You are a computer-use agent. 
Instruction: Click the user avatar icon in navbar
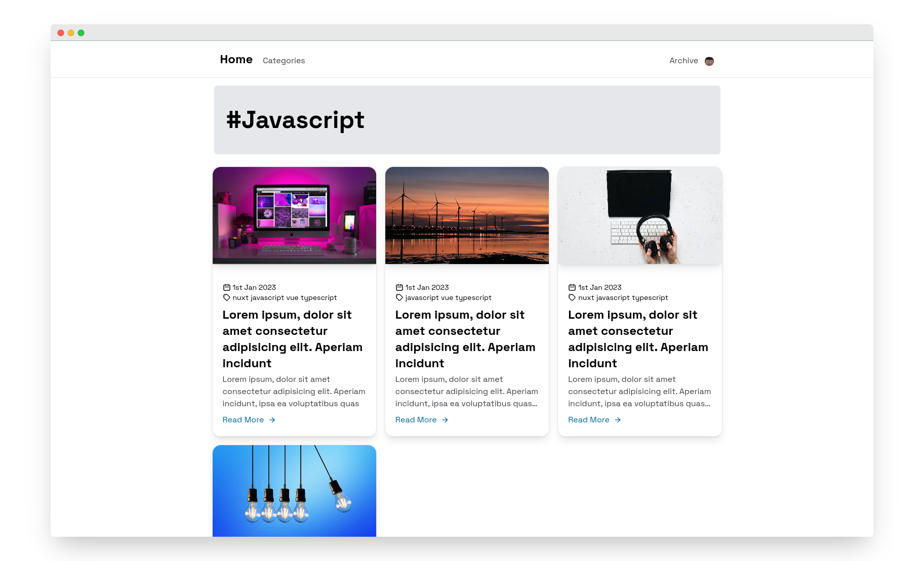pyautogui.click(x=709, y=61)
